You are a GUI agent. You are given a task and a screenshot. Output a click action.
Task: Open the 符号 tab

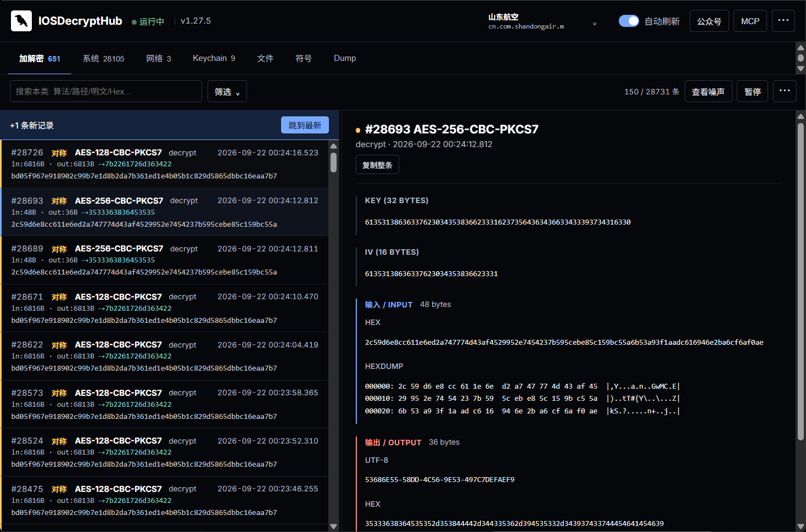point(304,58)
